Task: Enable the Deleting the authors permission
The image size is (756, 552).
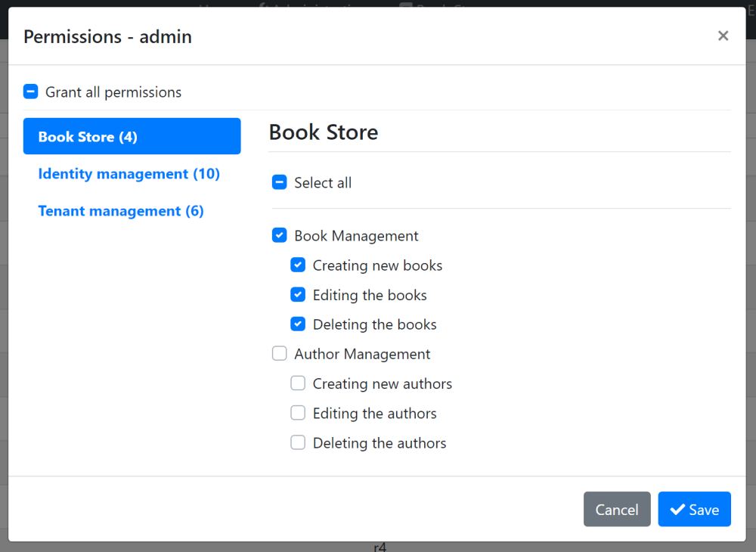Action: (x=298, y=442)
